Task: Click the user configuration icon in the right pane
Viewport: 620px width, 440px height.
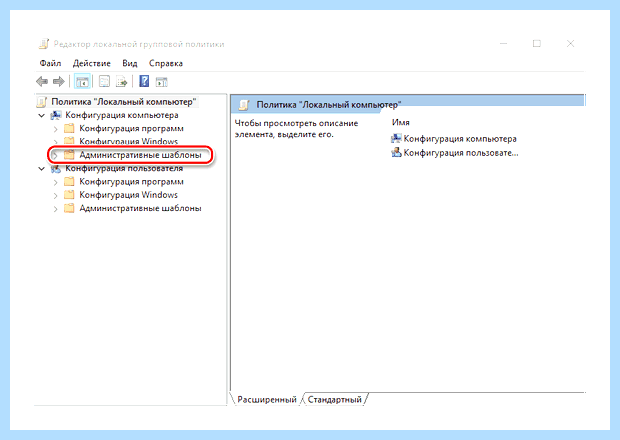Action: tap(396, 152)
